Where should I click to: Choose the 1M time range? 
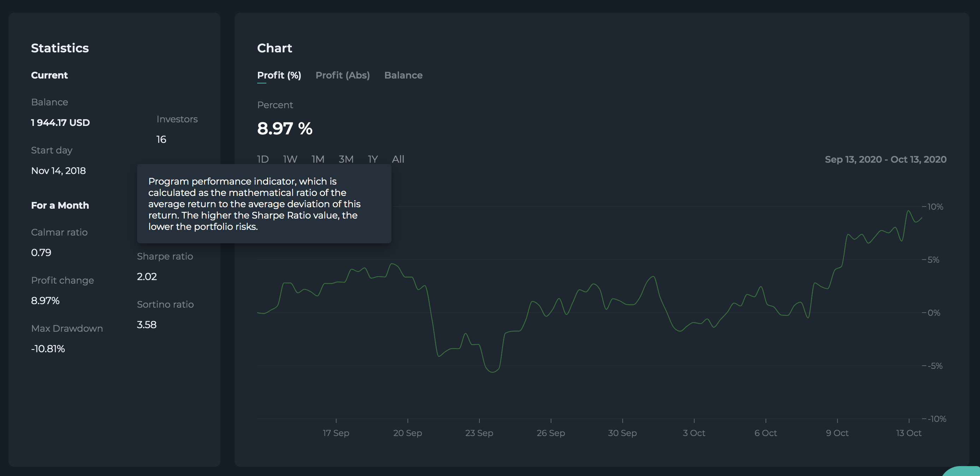[x=318, y=159]
